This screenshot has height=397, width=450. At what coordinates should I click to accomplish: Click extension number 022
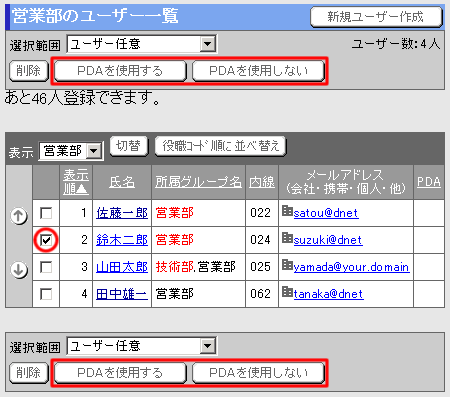point(260,213)
